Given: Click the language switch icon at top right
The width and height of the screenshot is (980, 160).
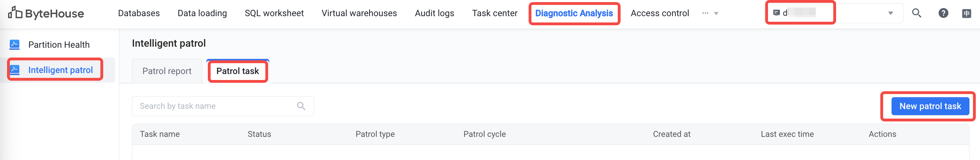Looking at the screenshot, I should point(967,14).
